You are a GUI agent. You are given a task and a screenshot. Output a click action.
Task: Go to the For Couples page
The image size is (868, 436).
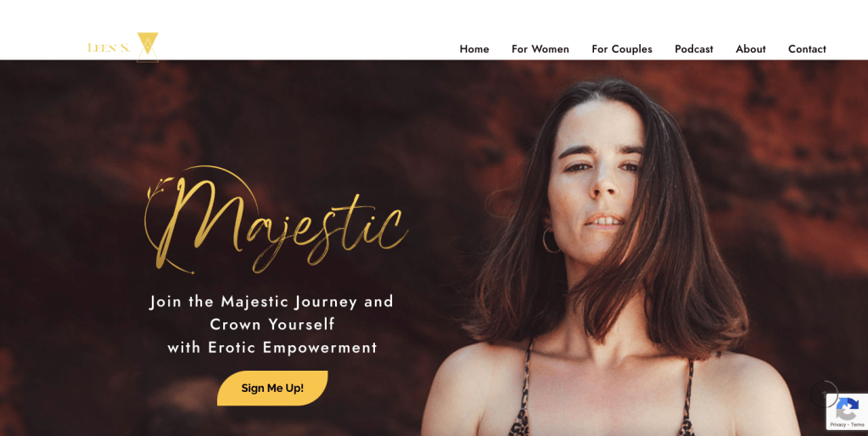tap(622, 48)
